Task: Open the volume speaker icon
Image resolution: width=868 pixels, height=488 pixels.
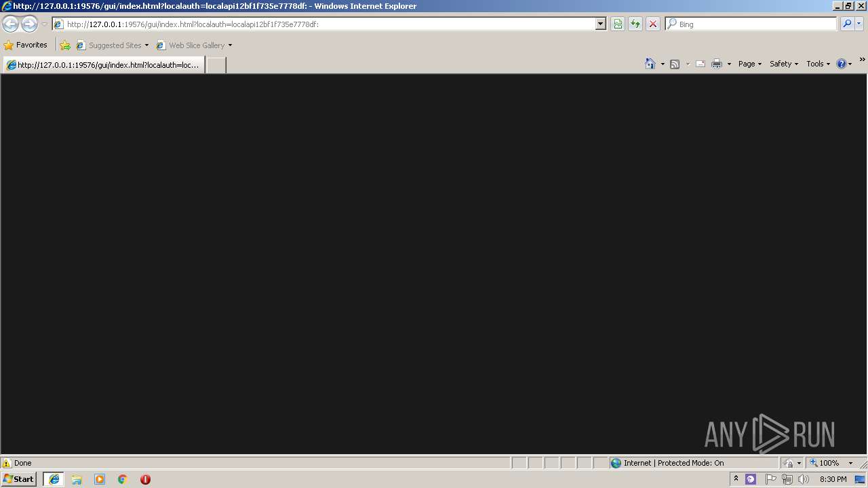Action: point(804,479)
